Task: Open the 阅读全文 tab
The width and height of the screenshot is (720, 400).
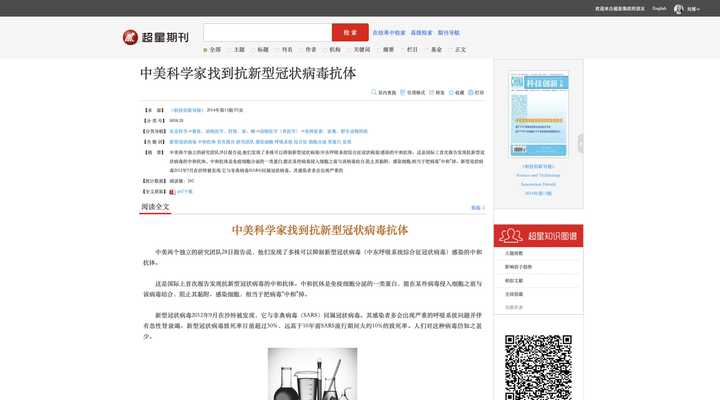Action: click(x=155, y=207)
